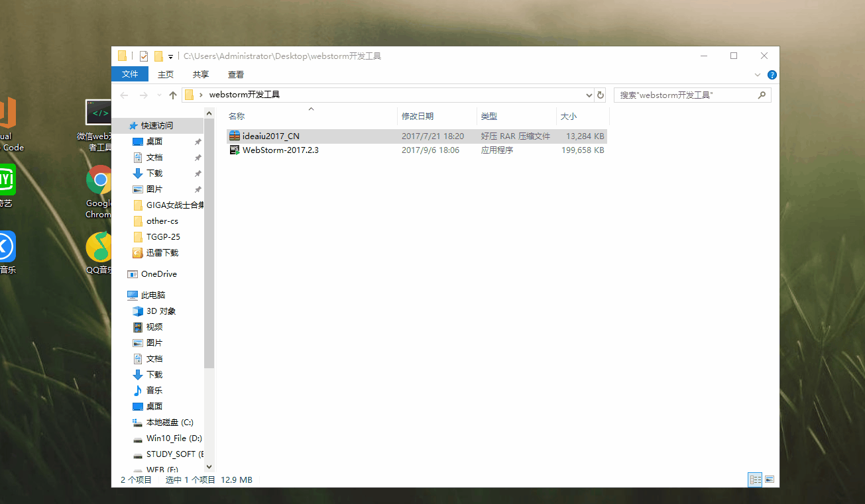Open 本地磁盘 (C:) drive

click(x=170, y=422)
